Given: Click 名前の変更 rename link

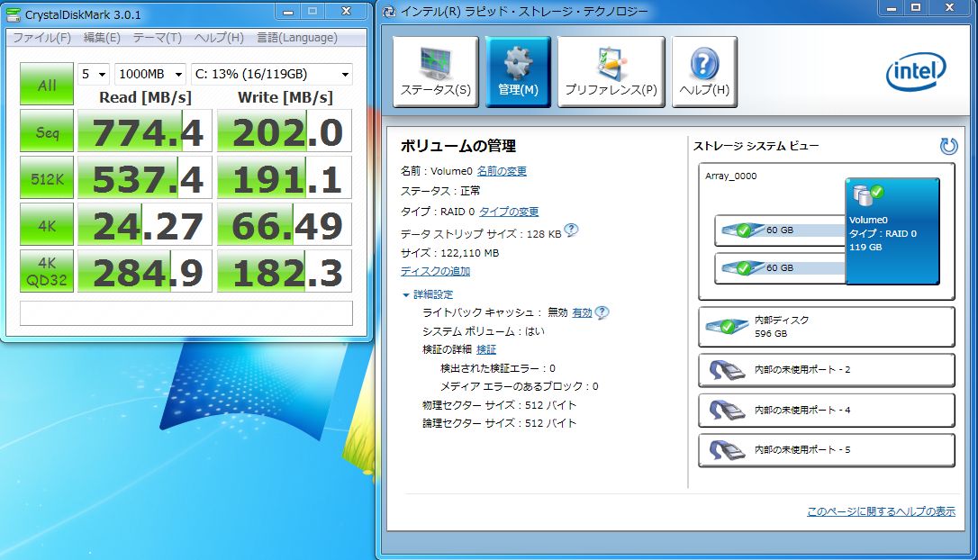Looking at the screenshot, I should tap(502, 171).
